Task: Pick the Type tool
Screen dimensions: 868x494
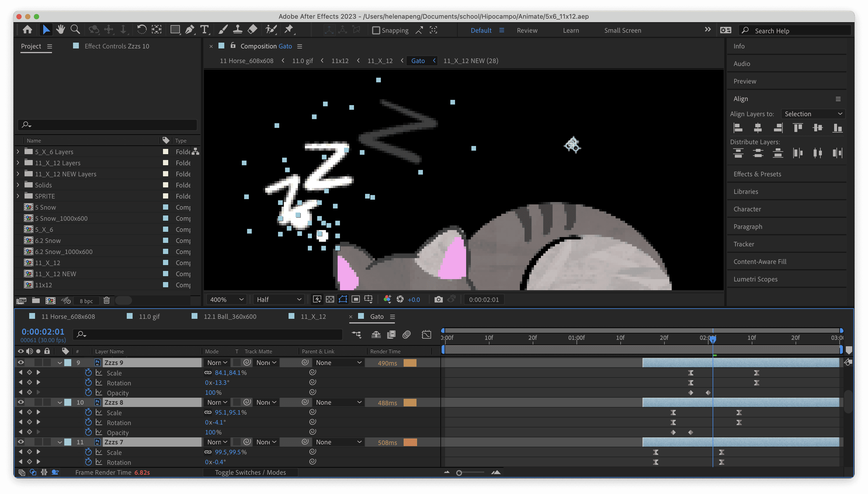Action: point(204,30)
